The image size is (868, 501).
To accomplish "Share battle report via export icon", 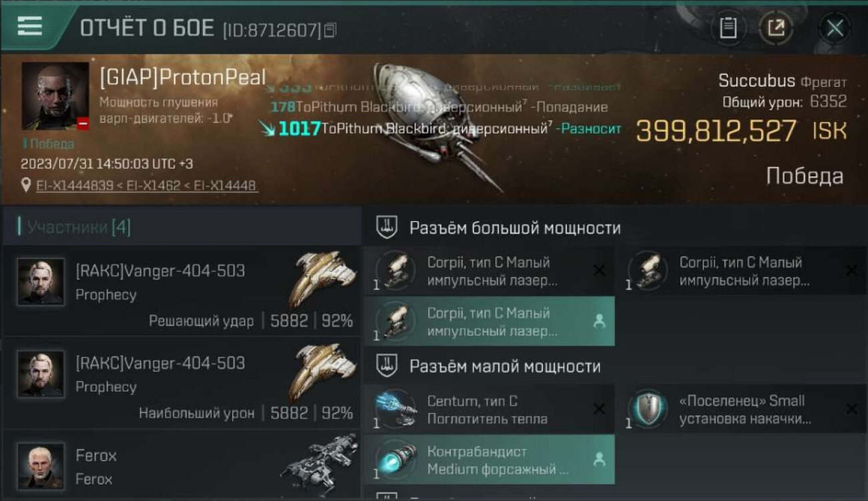I will point(775,28).
